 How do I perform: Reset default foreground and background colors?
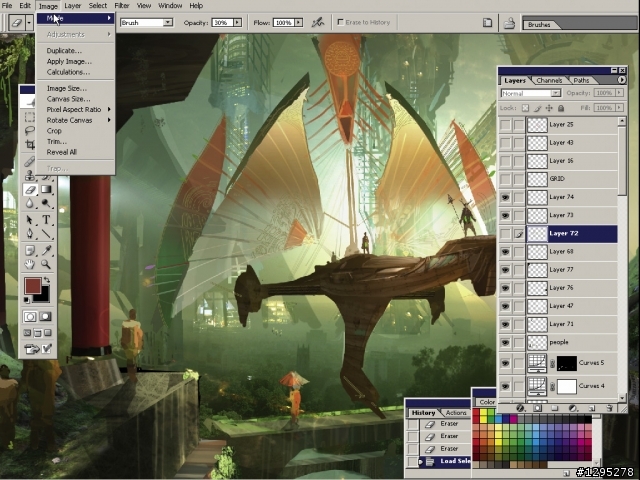point(27,300)
